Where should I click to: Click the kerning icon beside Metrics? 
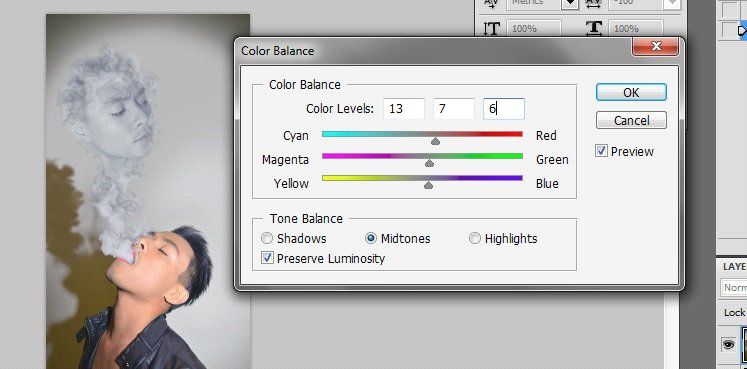pos(491,3)
